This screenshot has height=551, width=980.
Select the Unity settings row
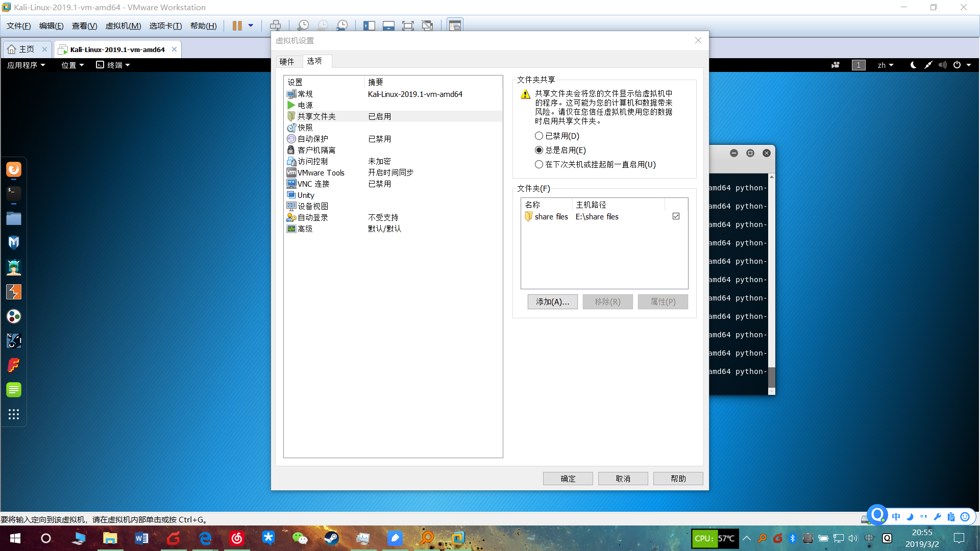(x=393, y=195)
